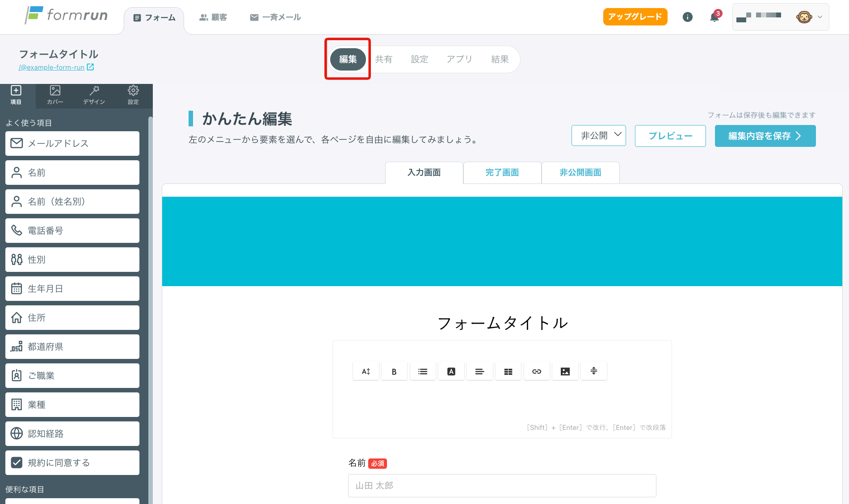
Task: Add the 生年月日 field
Action: click(72, 288)
